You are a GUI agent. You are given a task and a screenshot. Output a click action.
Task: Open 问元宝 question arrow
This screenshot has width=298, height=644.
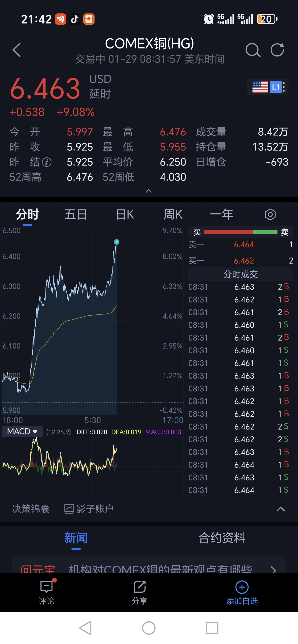coord(273,570)
